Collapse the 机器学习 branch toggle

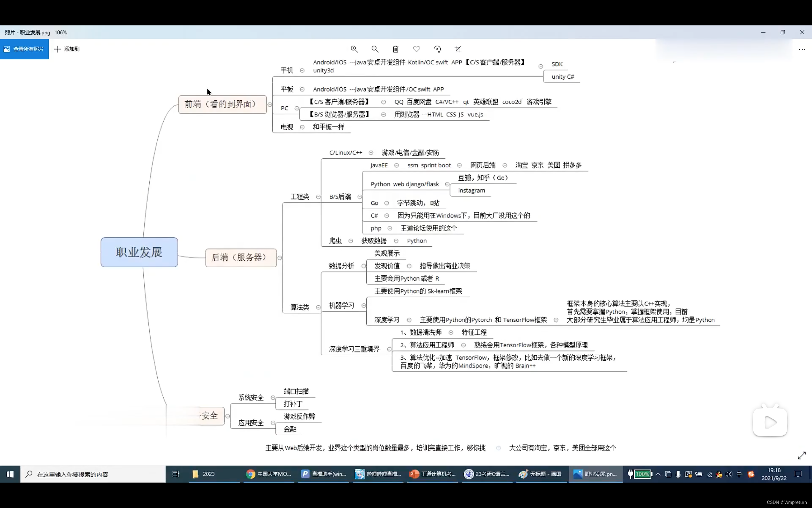(x=363, y=305)
